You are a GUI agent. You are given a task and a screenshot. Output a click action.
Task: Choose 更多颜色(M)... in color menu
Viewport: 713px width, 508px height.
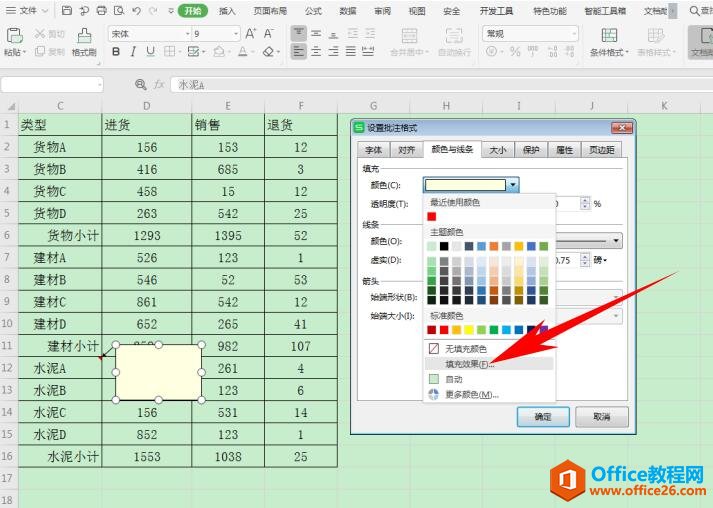pos(489,394)
